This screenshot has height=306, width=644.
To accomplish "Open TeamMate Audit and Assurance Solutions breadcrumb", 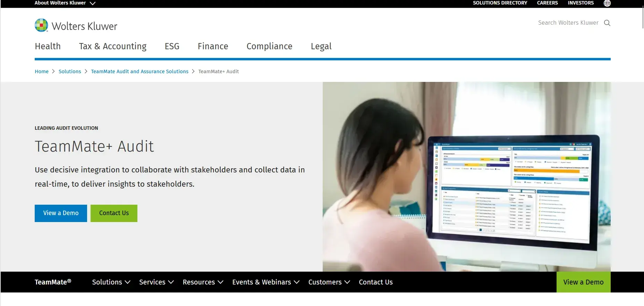I will (x=139, y=71).
